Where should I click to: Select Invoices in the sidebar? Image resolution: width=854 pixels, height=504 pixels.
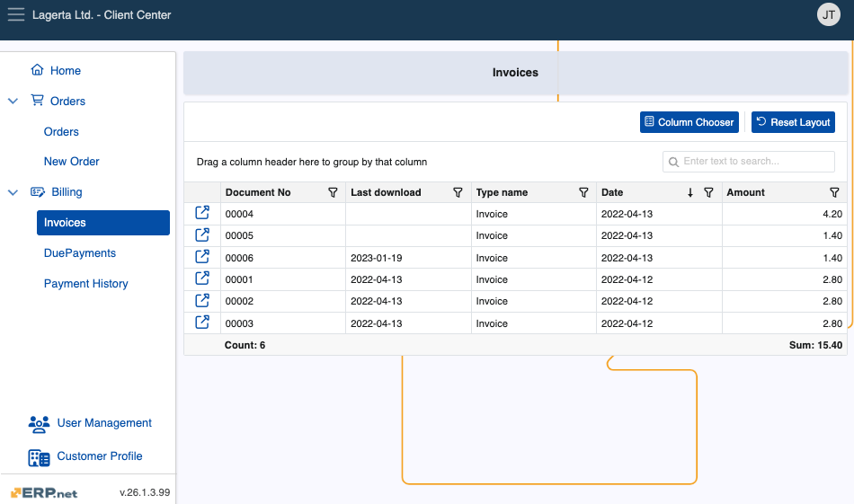coord(103,223)
